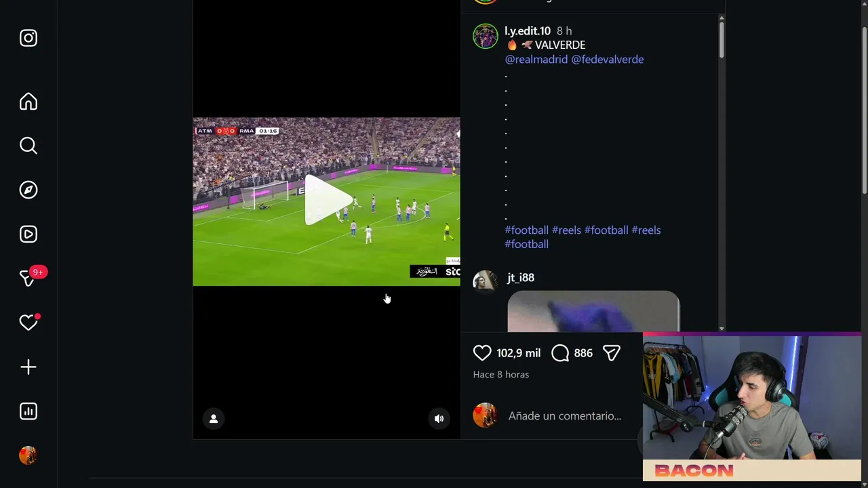Like the post with heart icon
The image size is (868, 488).
coord(482,352)
